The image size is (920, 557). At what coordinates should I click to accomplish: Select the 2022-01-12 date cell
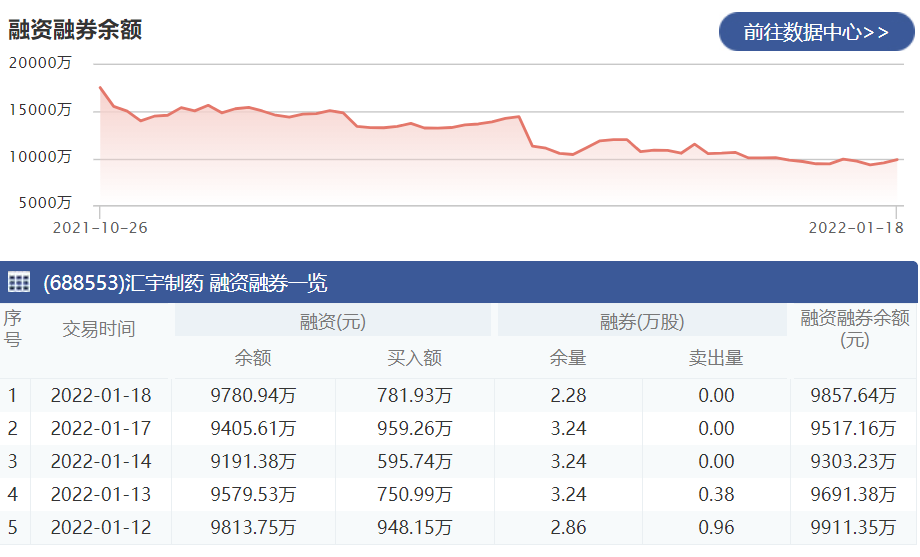tap(101, 527)
